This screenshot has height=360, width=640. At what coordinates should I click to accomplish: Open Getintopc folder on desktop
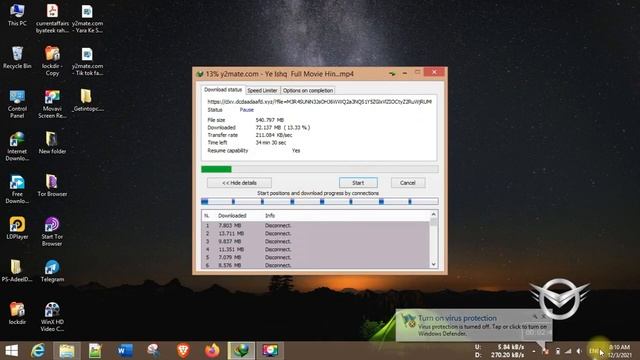point(87,100)
